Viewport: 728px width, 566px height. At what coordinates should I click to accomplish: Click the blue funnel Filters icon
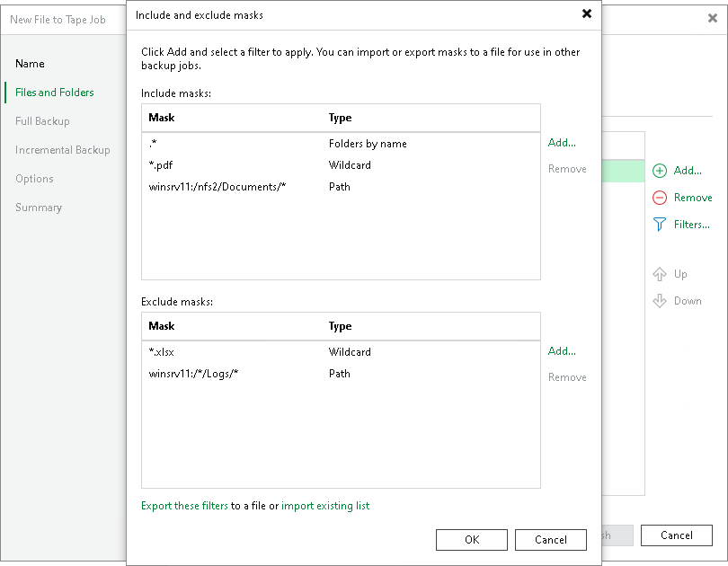tap(660, 225)
